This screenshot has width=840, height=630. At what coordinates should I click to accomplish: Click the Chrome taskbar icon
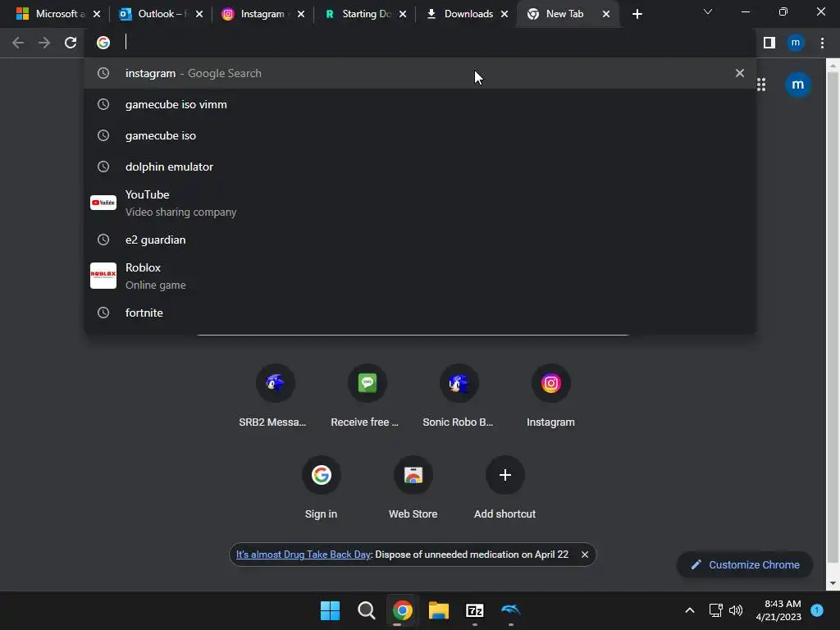(x=402, y=610)
